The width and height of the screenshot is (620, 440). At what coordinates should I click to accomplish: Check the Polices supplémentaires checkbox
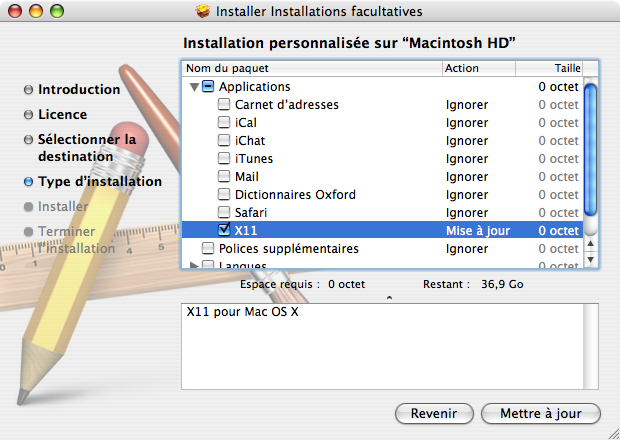[208, 249]
